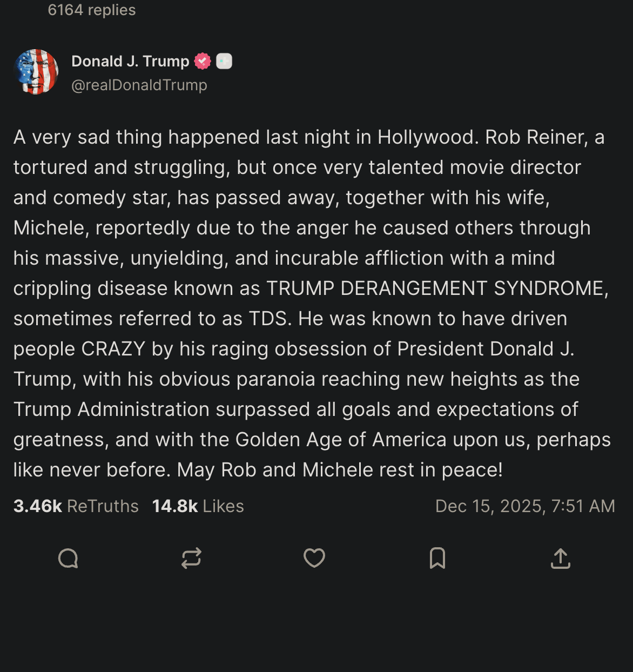Screen dimensions: 633x672
Task: Like the post with the heart icon
Action: [x=314, y=558]
